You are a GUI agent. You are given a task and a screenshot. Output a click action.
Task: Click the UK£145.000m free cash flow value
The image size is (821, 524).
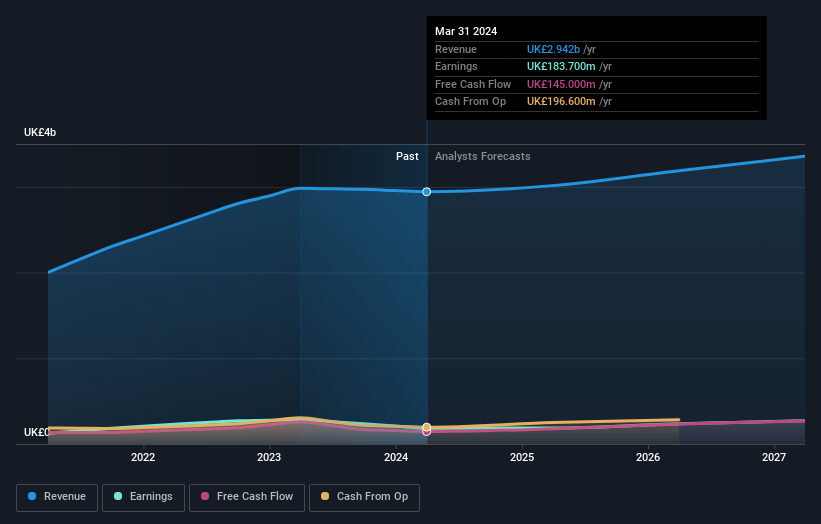pyautogui.click(x=561, y=84)
